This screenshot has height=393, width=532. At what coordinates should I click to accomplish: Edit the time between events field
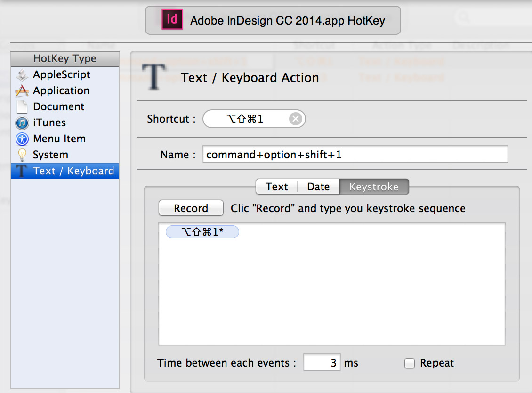[x=322, y=362]
